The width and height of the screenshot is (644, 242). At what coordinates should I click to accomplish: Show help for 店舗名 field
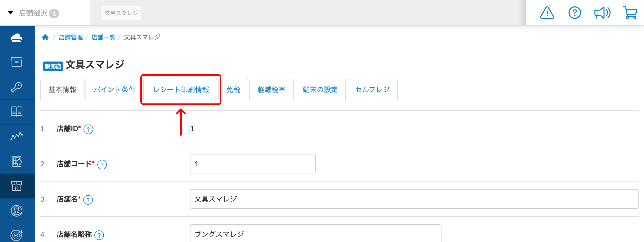tap(88, 200)
